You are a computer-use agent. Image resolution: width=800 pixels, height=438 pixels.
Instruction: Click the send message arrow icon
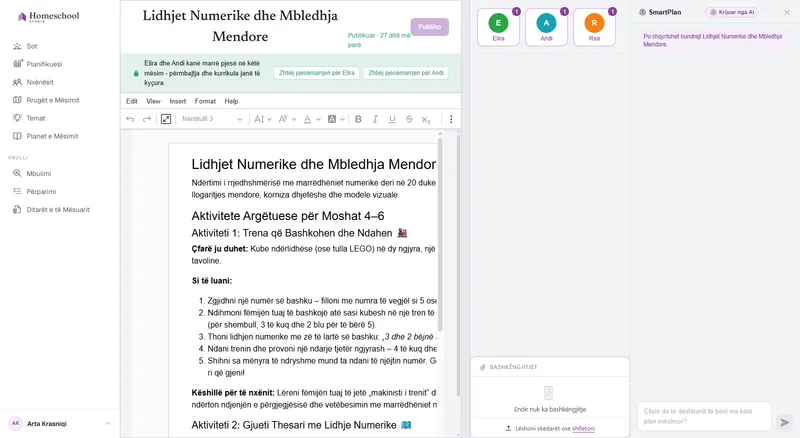[x=785, y=422]
